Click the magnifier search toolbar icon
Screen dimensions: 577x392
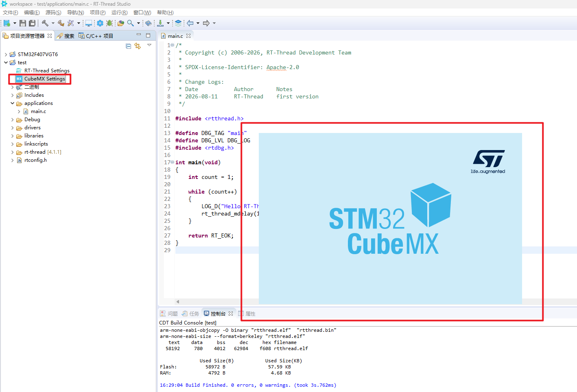[x=131, y=23]
